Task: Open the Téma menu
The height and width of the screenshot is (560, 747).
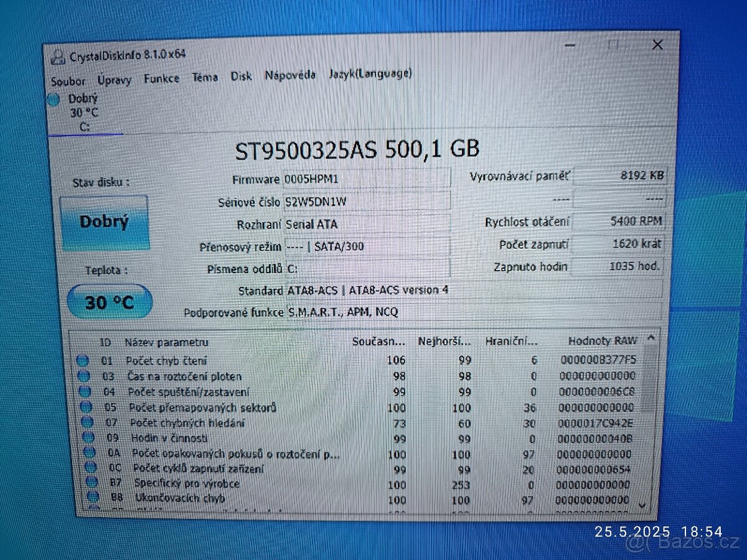Action: click(x=205, y=77)
